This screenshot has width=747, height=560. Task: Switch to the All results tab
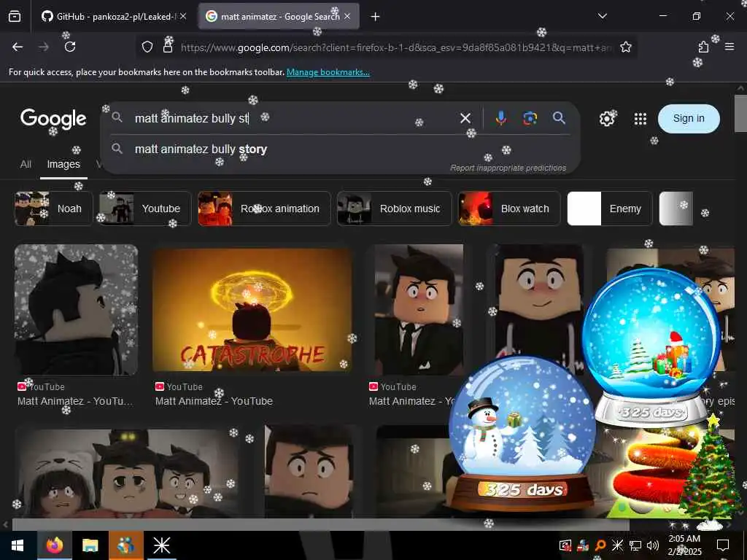pos(26,164)
